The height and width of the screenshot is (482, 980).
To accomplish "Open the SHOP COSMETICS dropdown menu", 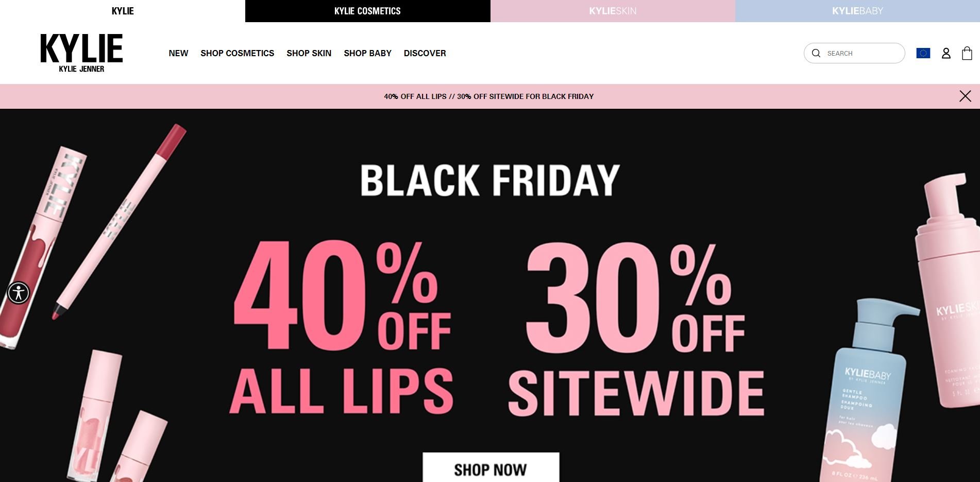I will (x=238, y=53).
